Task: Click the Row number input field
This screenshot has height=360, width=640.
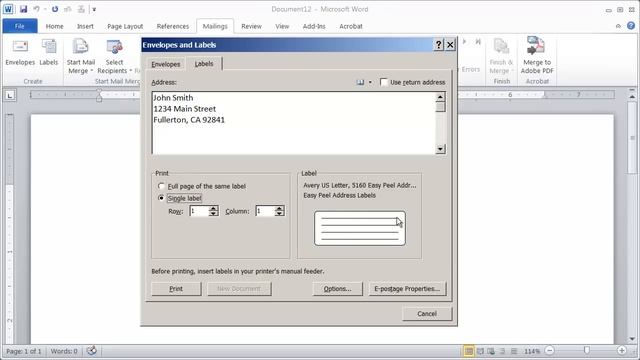Action: tap(199, 211)
